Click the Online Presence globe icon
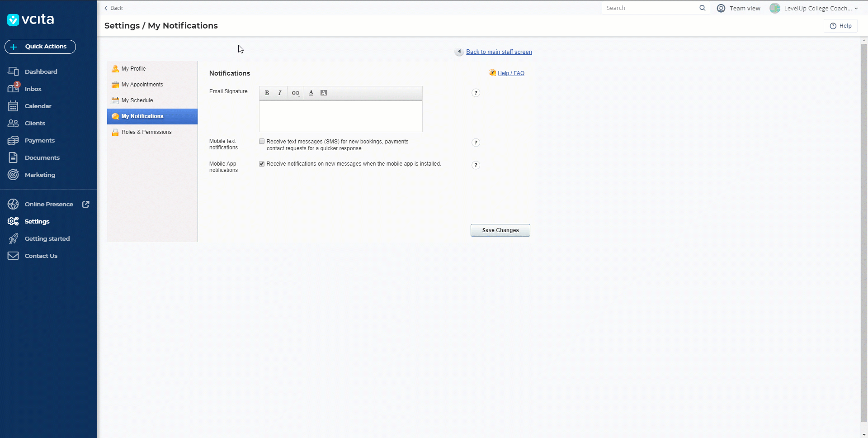Viewport: 868px width, 438px height. [x=13, y=204]
